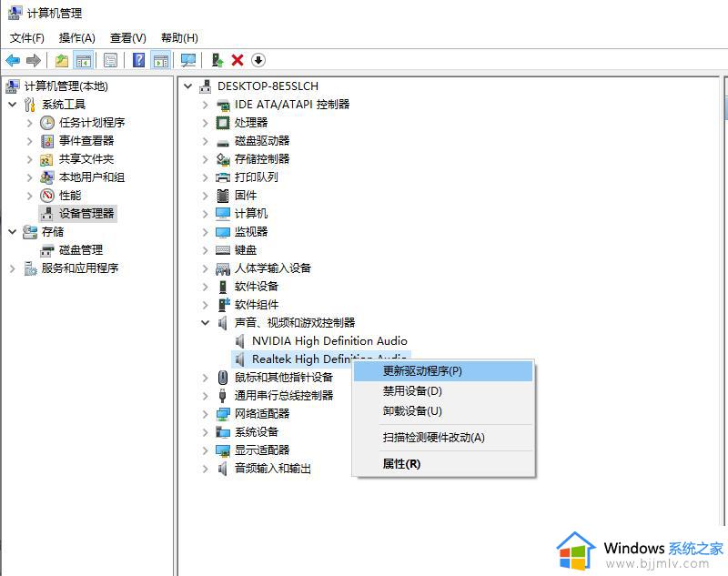Click the down-arrow disable device icon

click(x=258, y=60)
